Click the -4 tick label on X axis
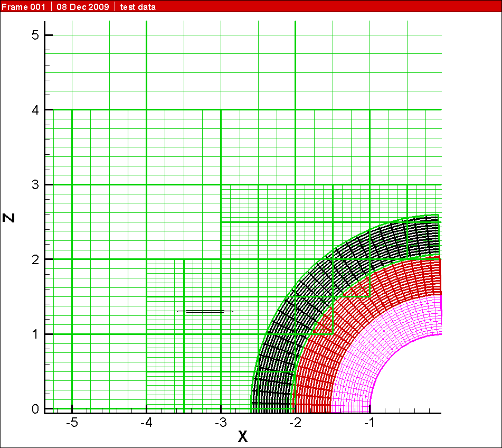 pos(146,423)
